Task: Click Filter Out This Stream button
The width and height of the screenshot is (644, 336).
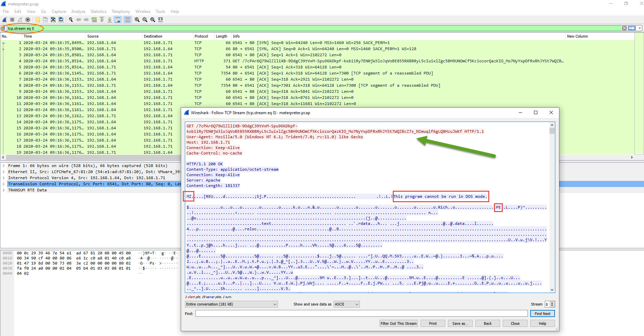Action: (399, 323)
